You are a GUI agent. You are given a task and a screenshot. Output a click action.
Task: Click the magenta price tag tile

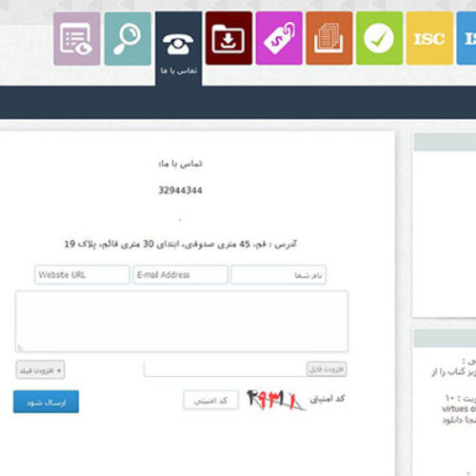(279, 38)
